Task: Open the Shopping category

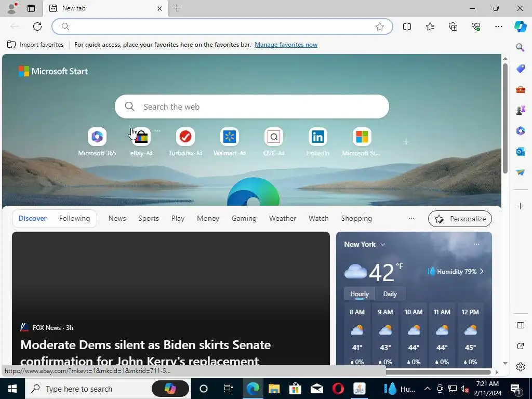Action: click(x=356, y=219)
